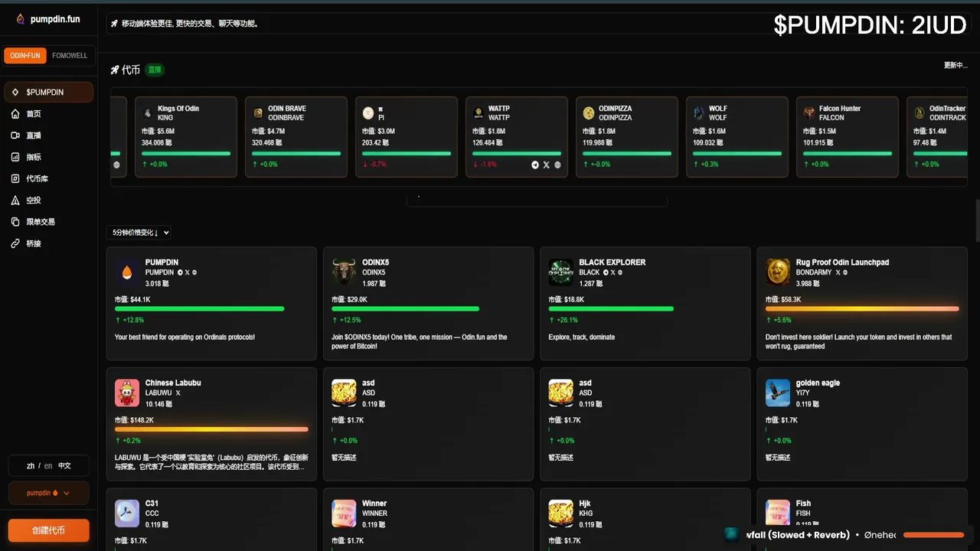Open the 空投 airdrop icon

[x=15, y=201]
